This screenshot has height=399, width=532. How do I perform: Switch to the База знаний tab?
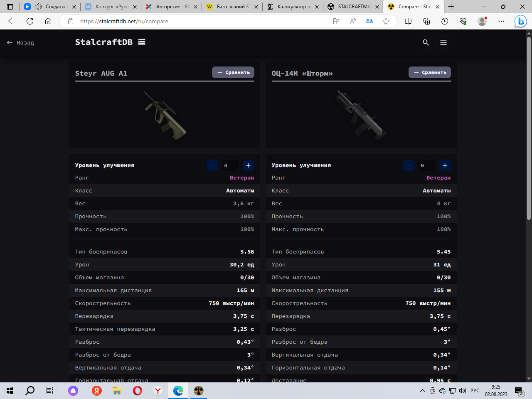232,7
